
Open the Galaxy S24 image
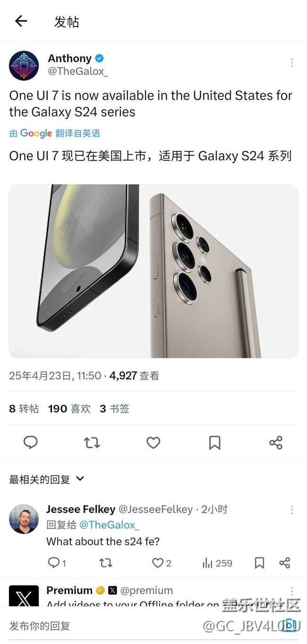pos(153,271)
